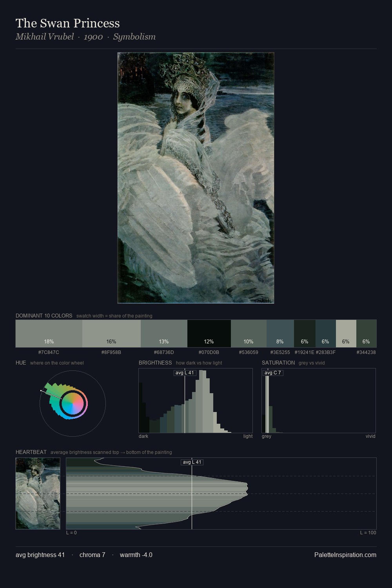Click the title 'The Swan Princess'
392x588 pixels.
point(68,23)
